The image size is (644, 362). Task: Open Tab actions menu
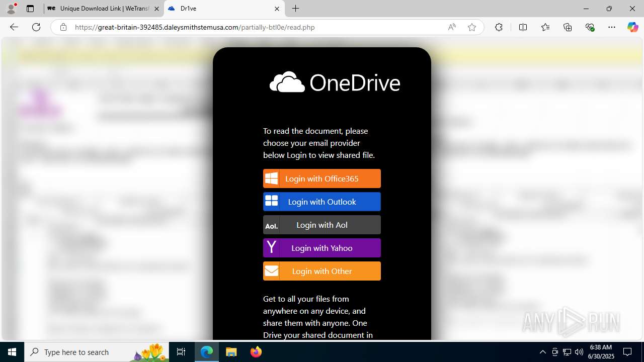30,9
